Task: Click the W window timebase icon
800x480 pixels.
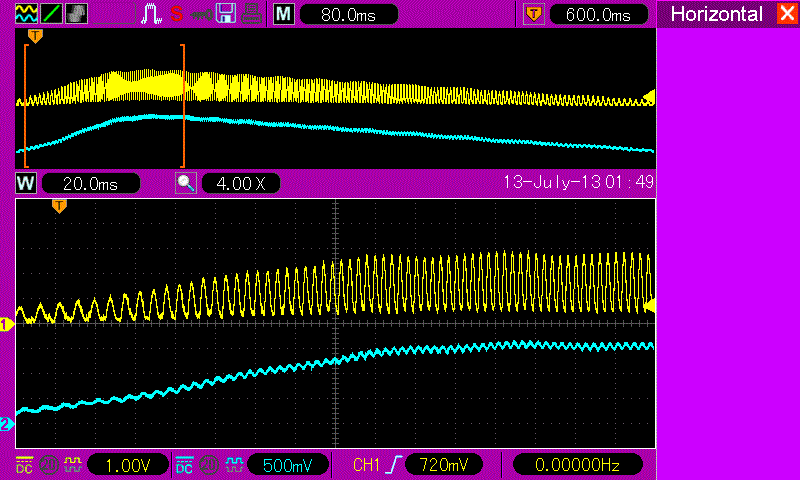Action: pos(26,183)
